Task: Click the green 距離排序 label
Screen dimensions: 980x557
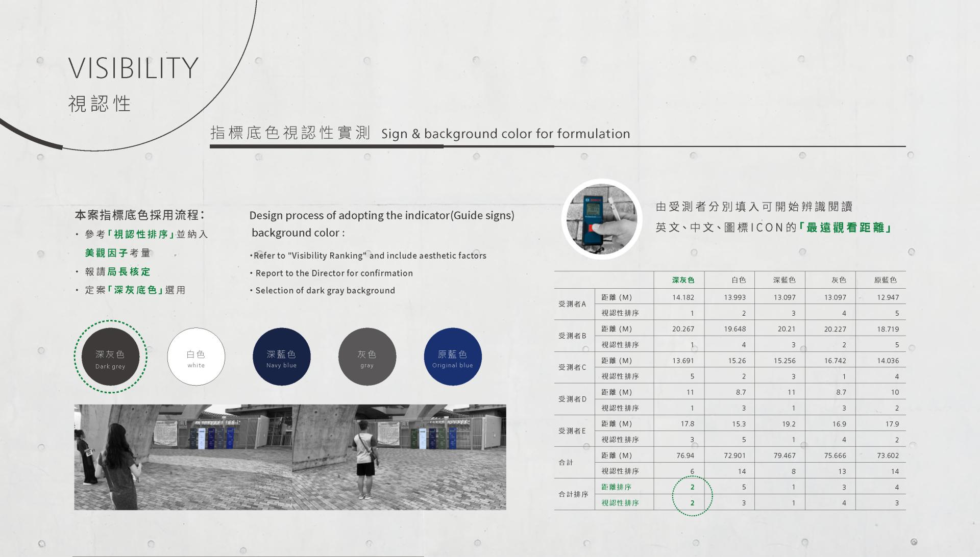Action: pos(616,487)
